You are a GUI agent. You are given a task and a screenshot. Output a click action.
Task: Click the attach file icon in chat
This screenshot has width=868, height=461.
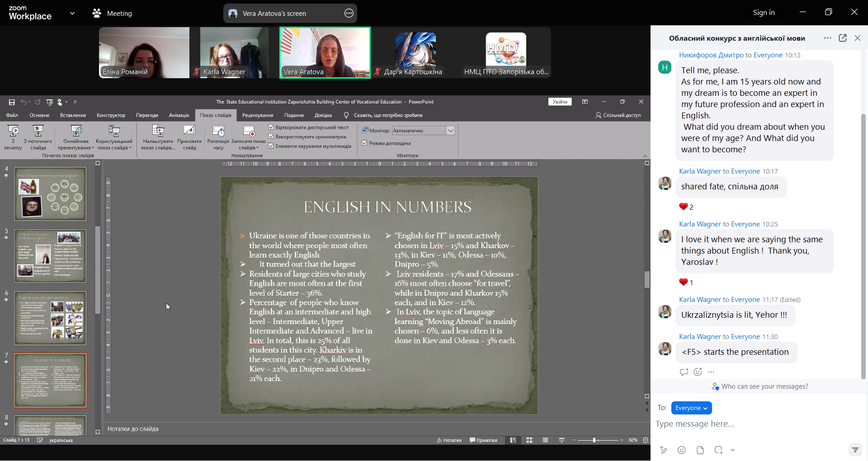[700, 450]
